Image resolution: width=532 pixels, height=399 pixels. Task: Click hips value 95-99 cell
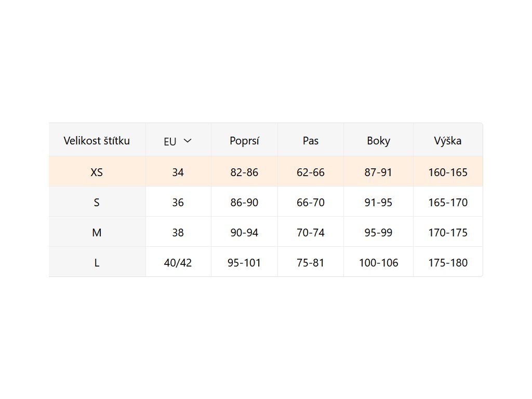378,233
